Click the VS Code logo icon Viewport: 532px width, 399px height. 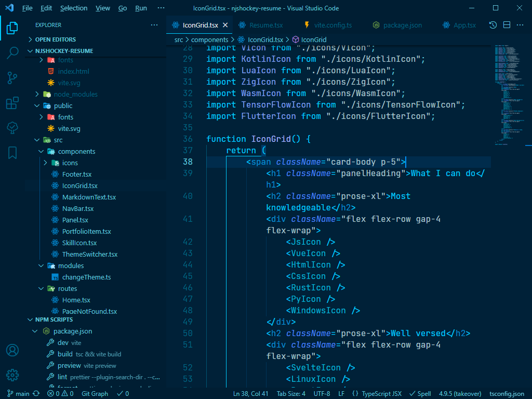point(9,8)
